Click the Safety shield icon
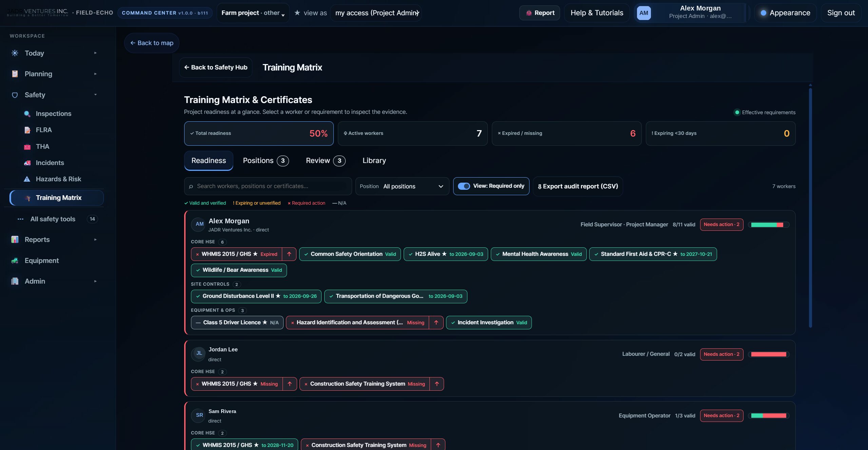868x450 pixels. pyautogui.click(x=15, y=95)
